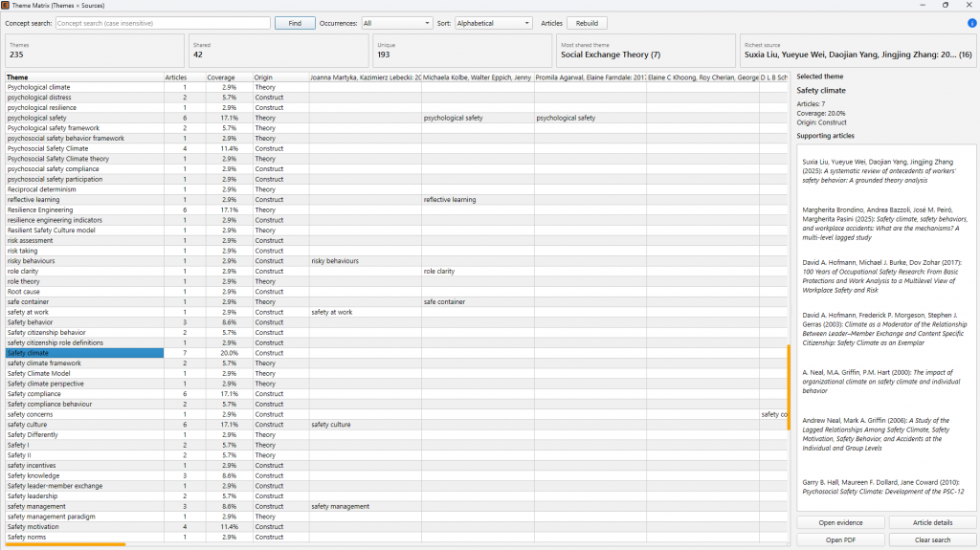Screen dimensions: 980x550
Task: Select the 'Safety compliance' theme row
Action: [84, 394]
